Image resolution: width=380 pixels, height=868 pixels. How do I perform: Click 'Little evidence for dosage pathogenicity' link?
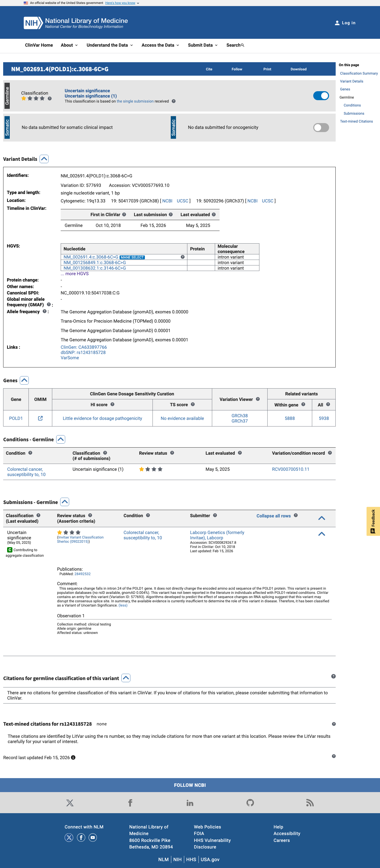102,418
